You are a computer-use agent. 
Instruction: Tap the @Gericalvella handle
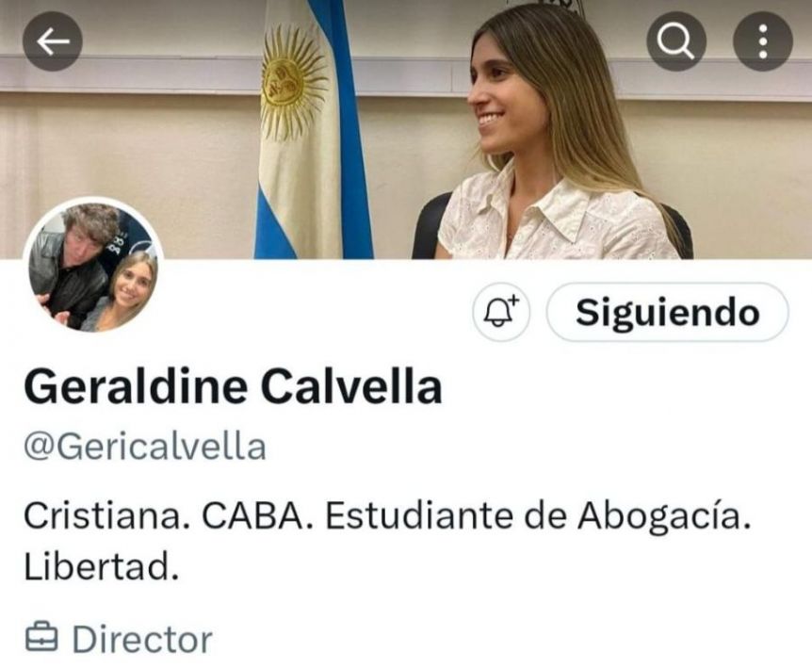[x=145, y=447]
